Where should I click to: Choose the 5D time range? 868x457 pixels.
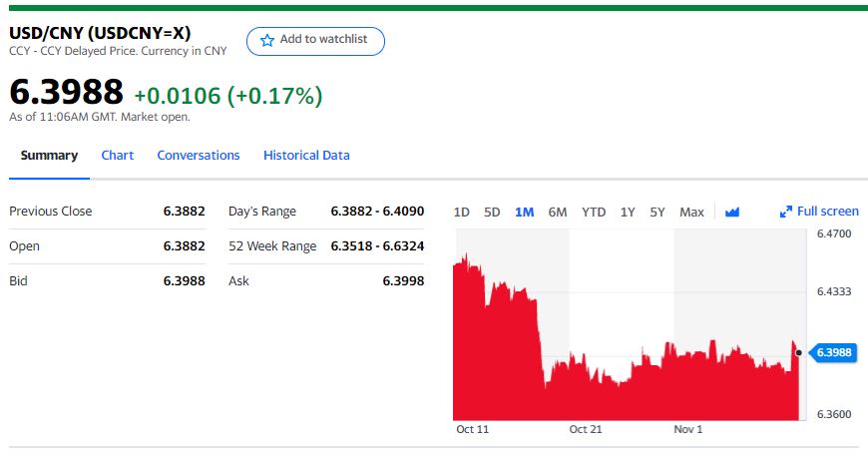click(x=492, y=212)
